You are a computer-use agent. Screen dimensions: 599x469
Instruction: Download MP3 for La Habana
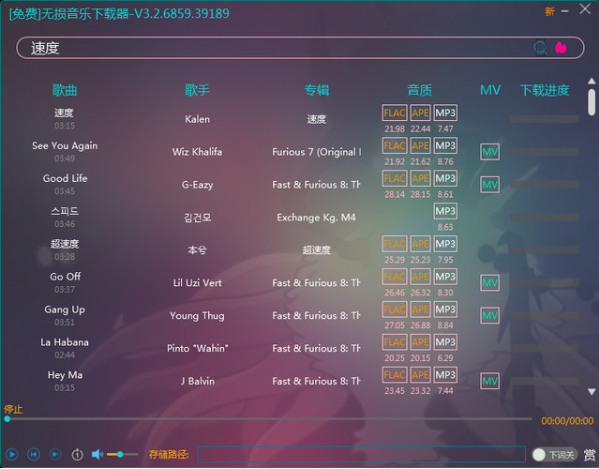coord(445,342)
